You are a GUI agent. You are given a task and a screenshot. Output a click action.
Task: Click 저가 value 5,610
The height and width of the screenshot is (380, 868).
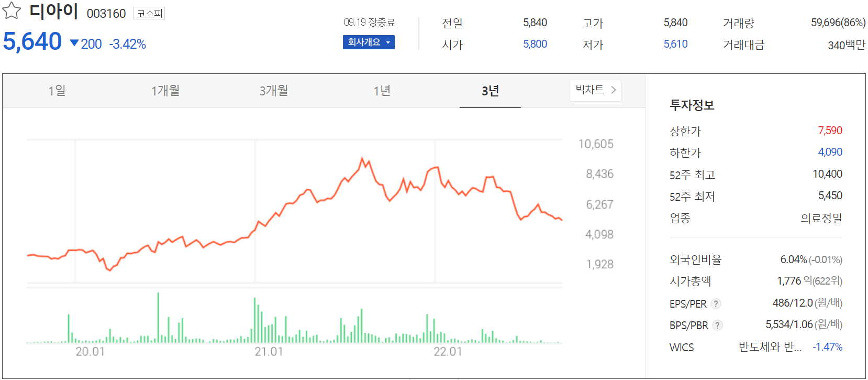tap(676, 44)
